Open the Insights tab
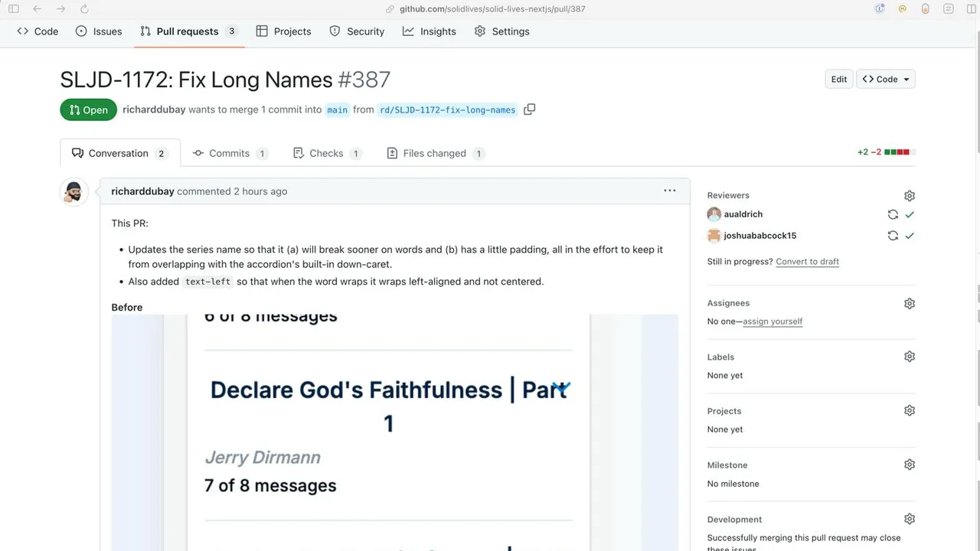The image size is (980, 551). [x=430, y=31]
